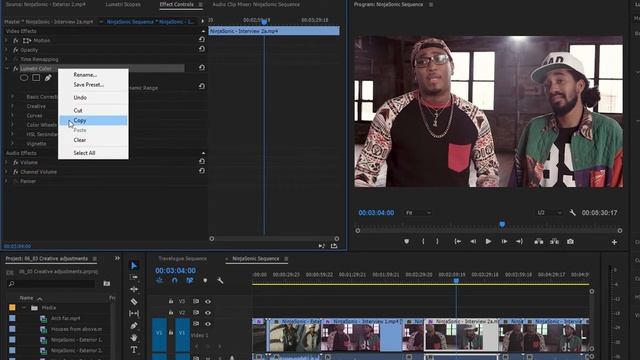
Task: Switch to the Lumetri Scopes tab
Action: click(123, 4)
